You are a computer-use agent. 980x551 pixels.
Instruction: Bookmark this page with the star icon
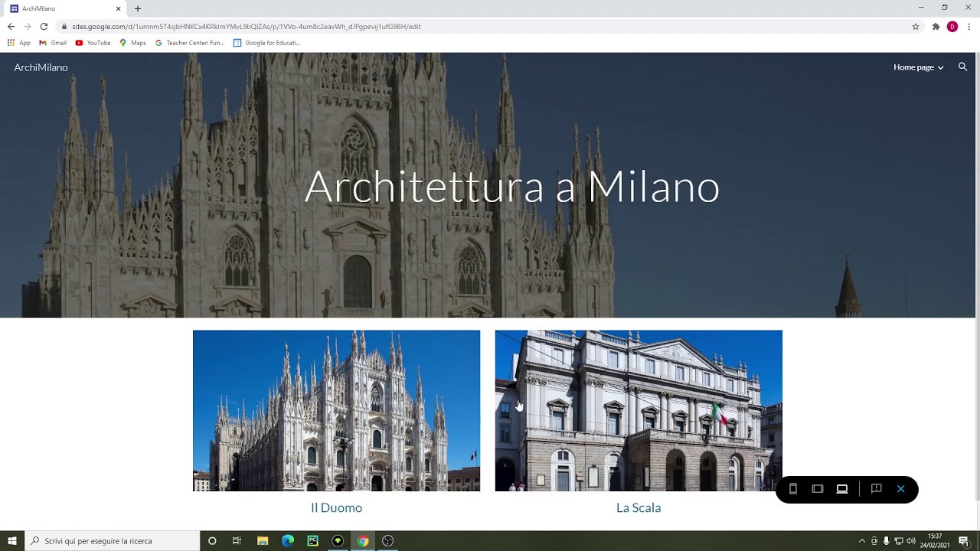click(x=915, y=26)
